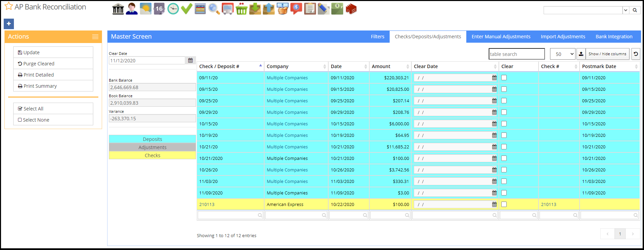This screenshot has width=644, height=250.
Task: Click the yellow Checks legend swatch
Action: click(152, 155)
